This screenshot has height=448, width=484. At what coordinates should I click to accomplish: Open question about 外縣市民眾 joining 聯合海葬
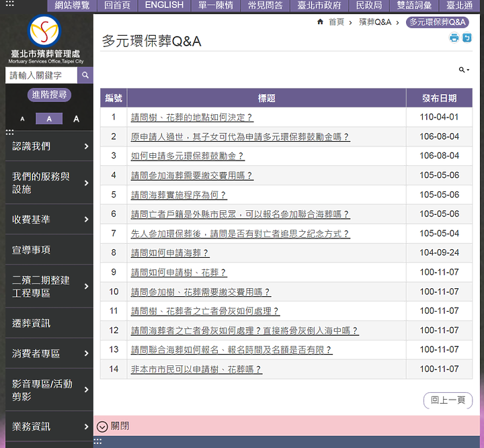[241, 214]
